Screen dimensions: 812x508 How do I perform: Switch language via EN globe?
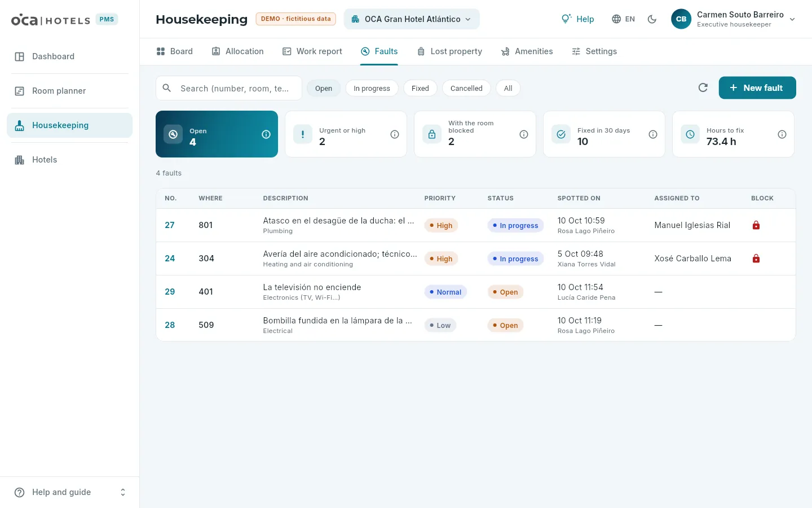pyautogui.click(x=623, y=19)
